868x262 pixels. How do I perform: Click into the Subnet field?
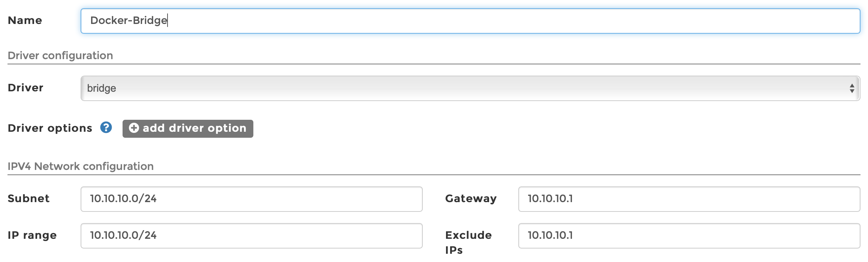pyautogui.click(x=251, y=199)
